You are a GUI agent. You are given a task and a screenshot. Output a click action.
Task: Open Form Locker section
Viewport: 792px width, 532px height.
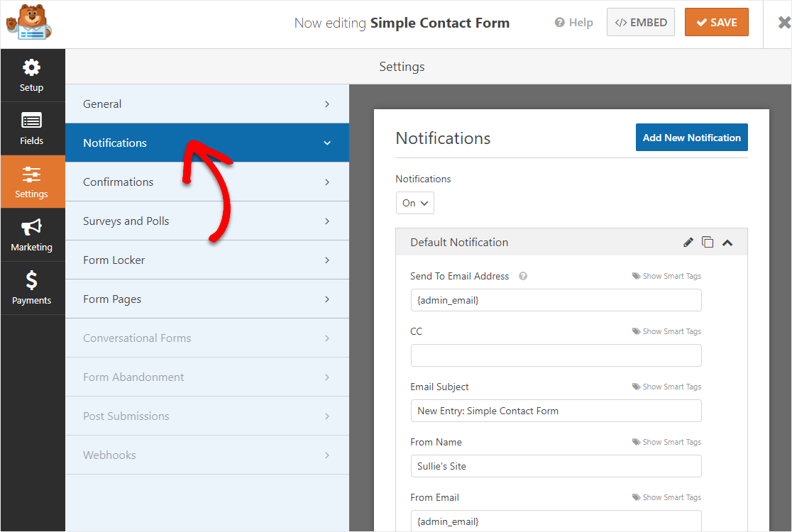click(207, 260)
